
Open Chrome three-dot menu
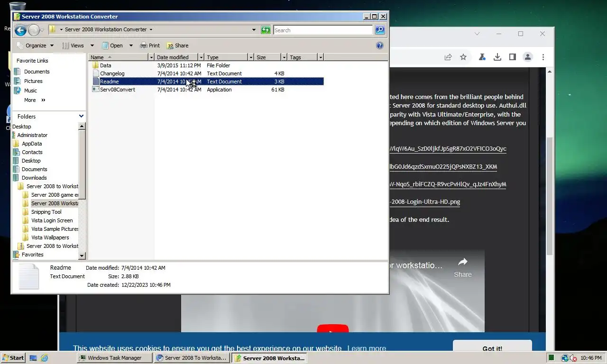pos(543,57)
